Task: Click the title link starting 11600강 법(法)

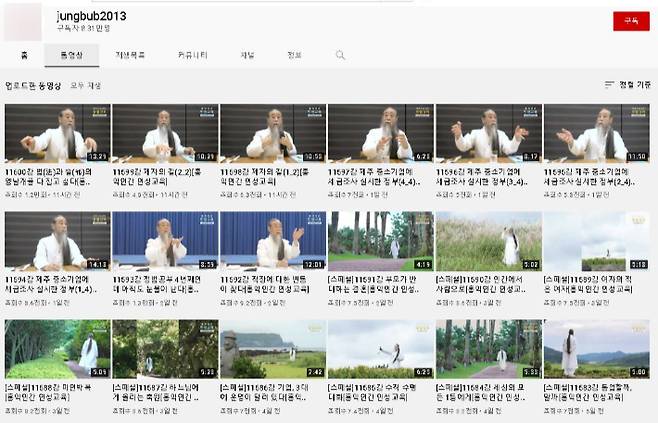Action: [x=49, y=177]
